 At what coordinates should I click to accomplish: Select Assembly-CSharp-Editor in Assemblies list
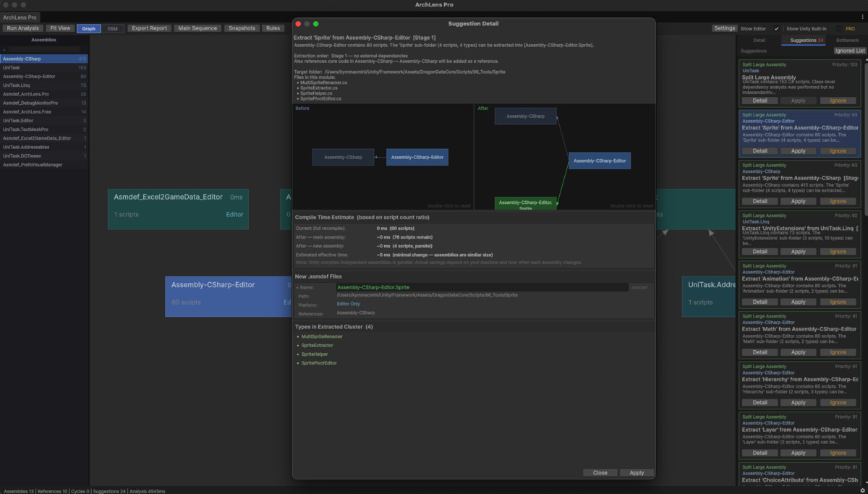click(x=44, y=76)
